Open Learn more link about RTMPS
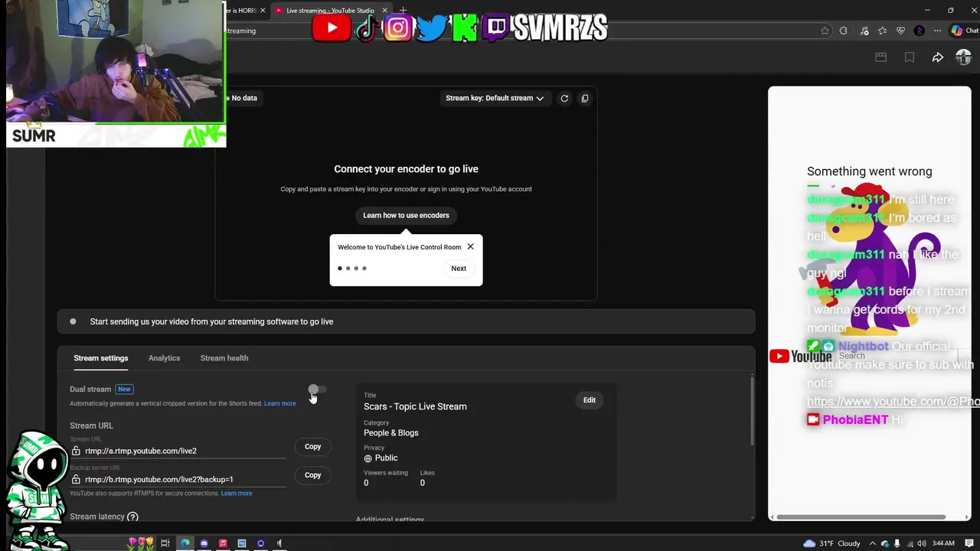980x551 pixels. (x=237, y=494)
